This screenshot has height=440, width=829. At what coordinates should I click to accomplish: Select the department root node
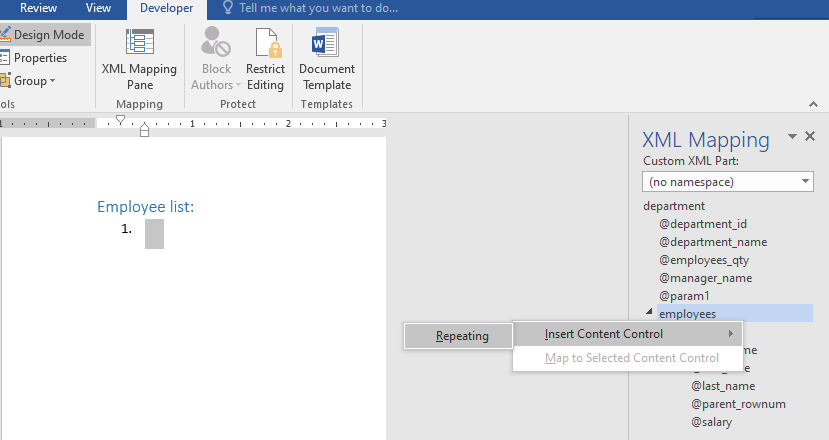point(674,206)
